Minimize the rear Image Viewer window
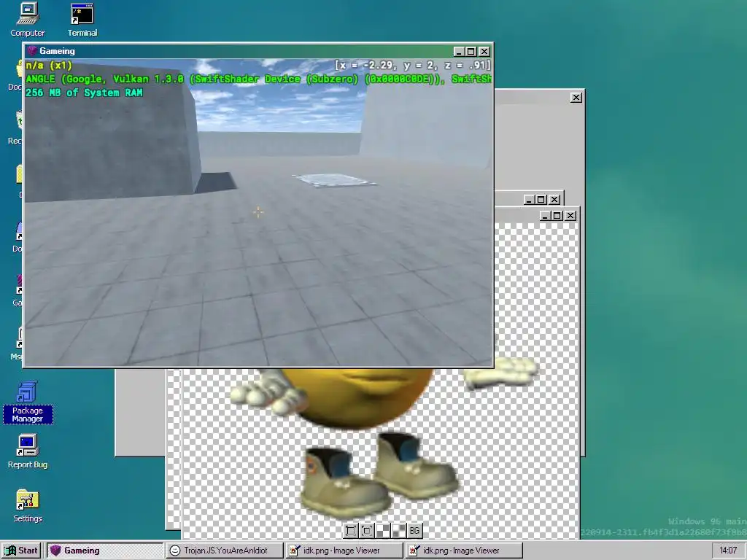747x560 pixels. 529,200
